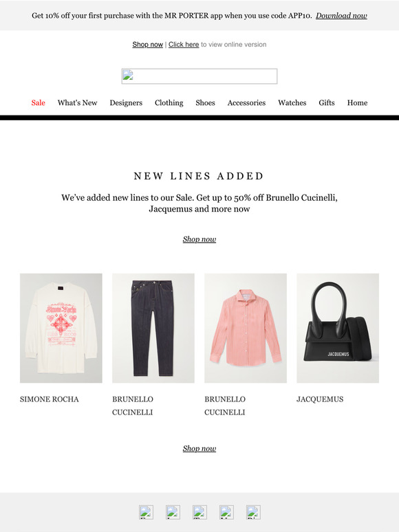
Task: View the pink Brunello Cucinelli shirt
Action: [246, 328]
